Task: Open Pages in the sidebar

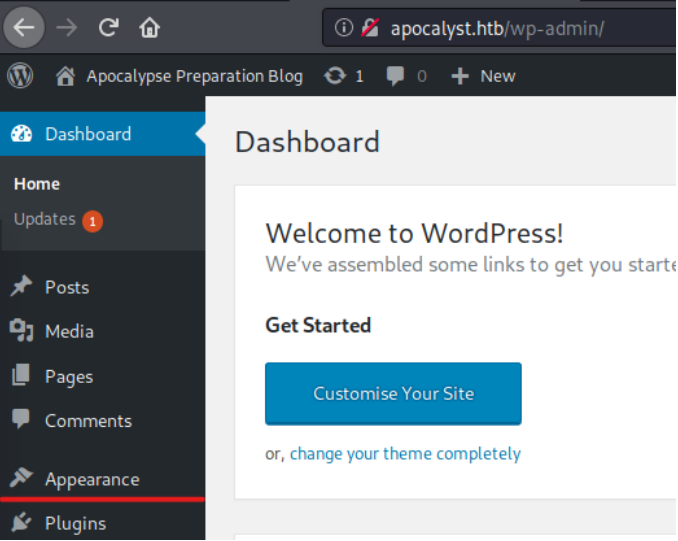Action: [x=69, y=377]
